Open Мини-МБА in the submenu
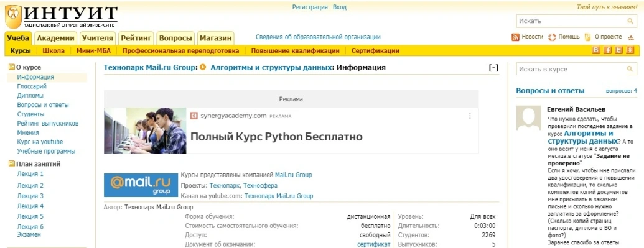Screen dimensions: 644x248 [93, 51]
